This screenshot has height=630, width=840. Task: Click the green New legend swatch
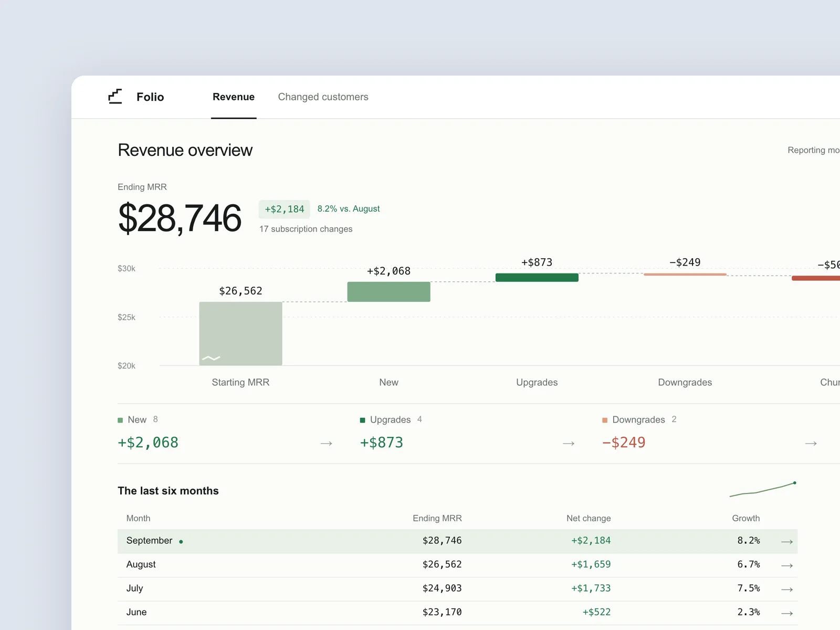120,420
